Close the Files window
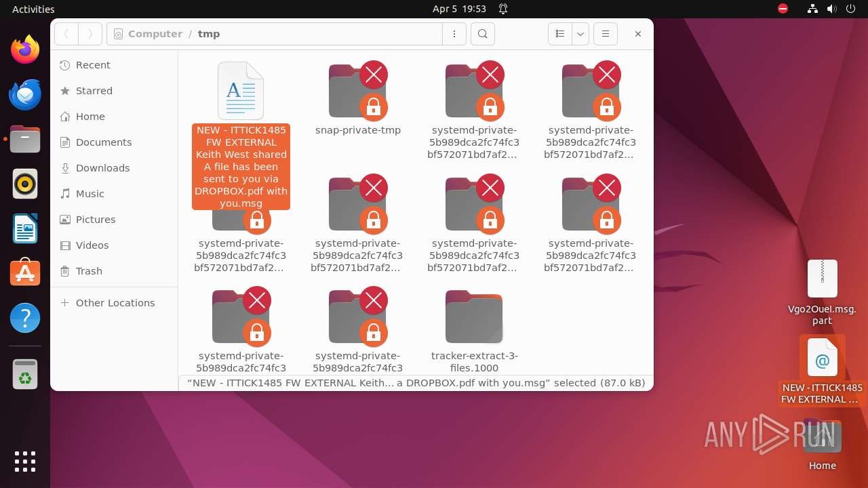This screenshot has height=488, width=868. point(638,34)
